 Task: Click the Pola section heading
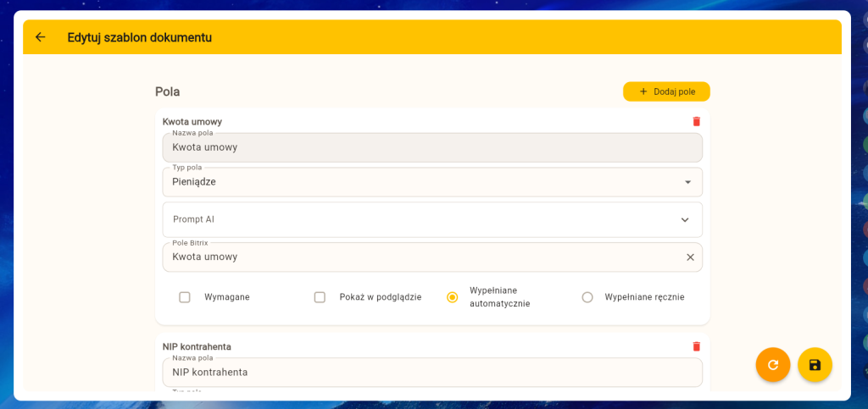click(x=167, y=91)
